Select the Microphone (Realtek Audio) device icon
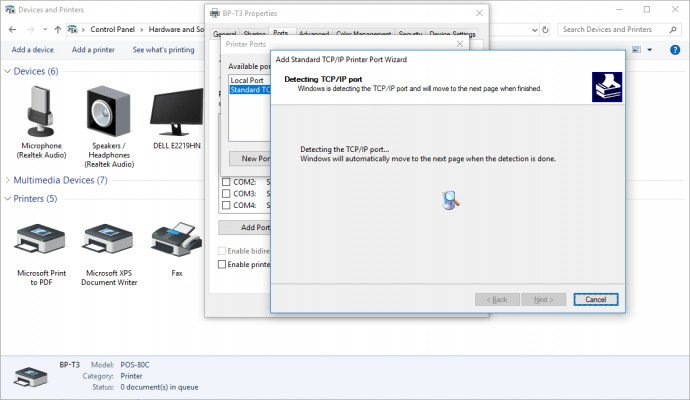Screen dimensions: 690x400 click(x=40, y=111)
